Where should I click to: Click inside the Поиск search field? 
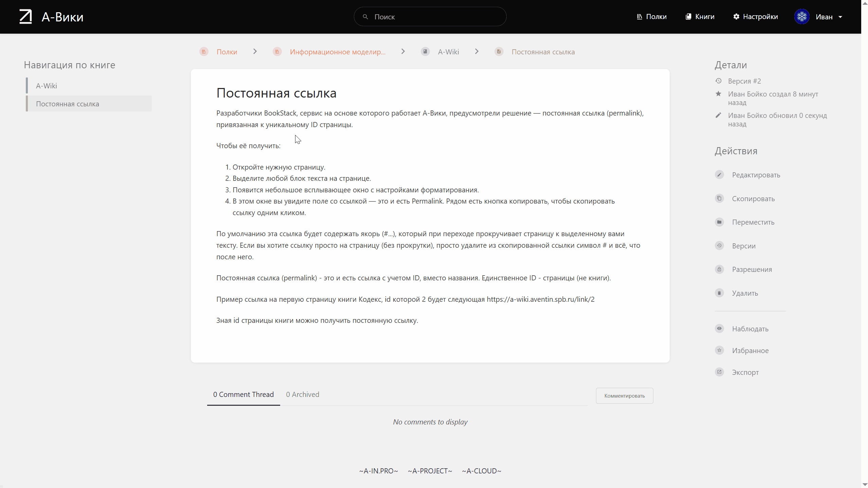[430, 17]
